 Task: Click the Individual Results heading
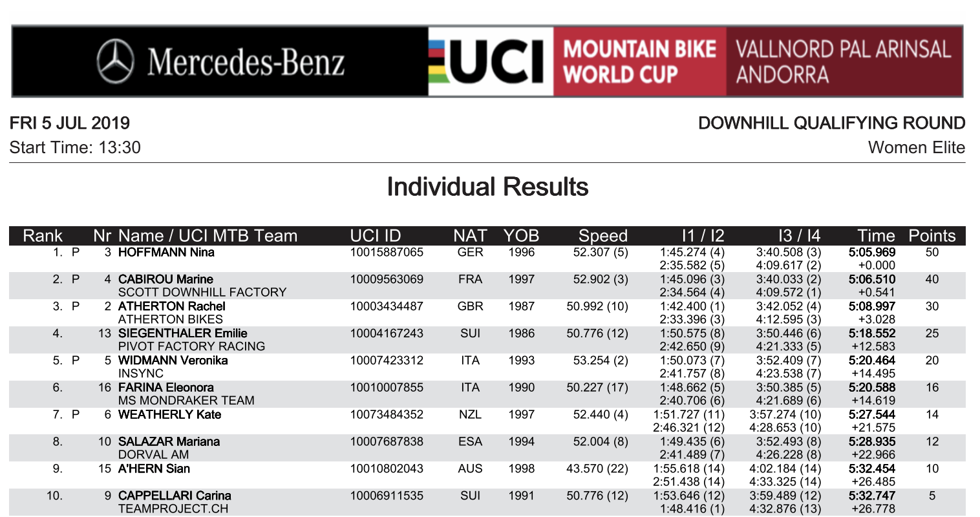pos(487,187)
